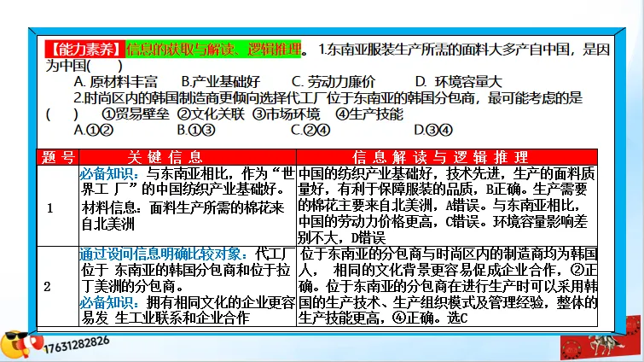This screenshot has height=362, width=644.
Task: Click the conclusion text ④正确。选C
Action: (429, 318)
